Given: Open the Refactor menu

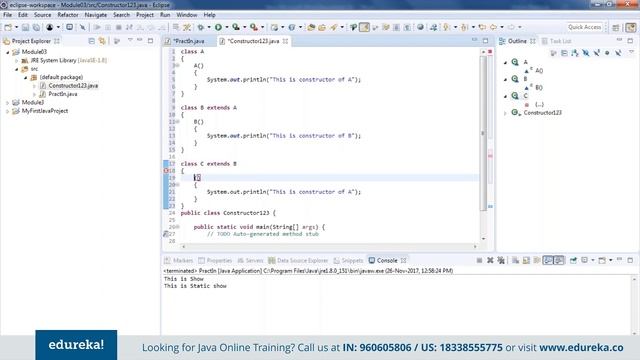Looking at the screenshot, I should [68, 15].
